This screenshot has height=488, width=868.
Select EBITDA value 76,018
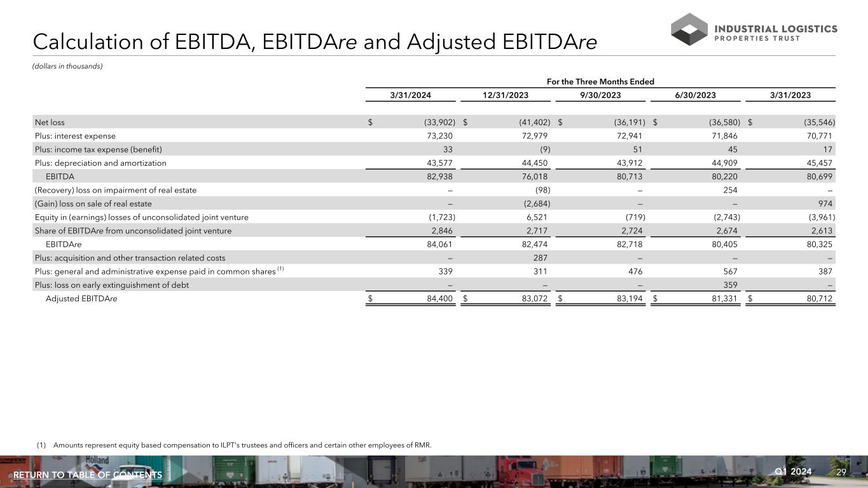click(x=535, y=176)
